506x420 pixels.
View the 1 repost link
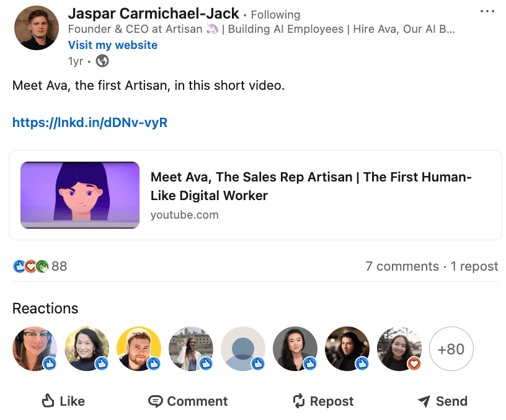pyautogui.click(x=474, y=266)
